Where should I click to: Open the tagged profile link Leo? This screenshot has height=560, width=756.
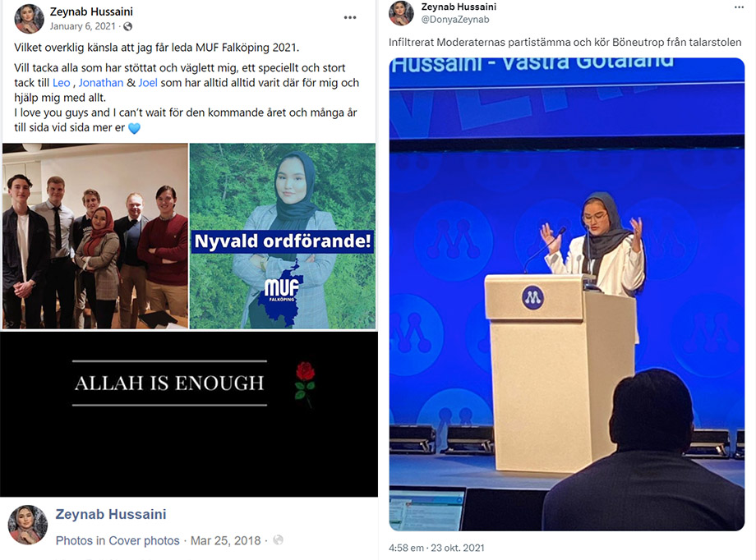click(62, 83)
